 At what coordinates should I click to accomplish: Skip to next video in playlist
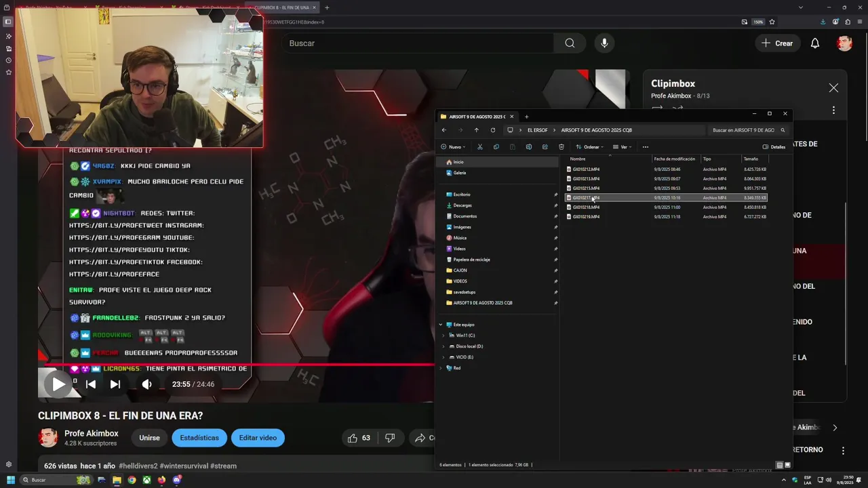click(115, 384)
